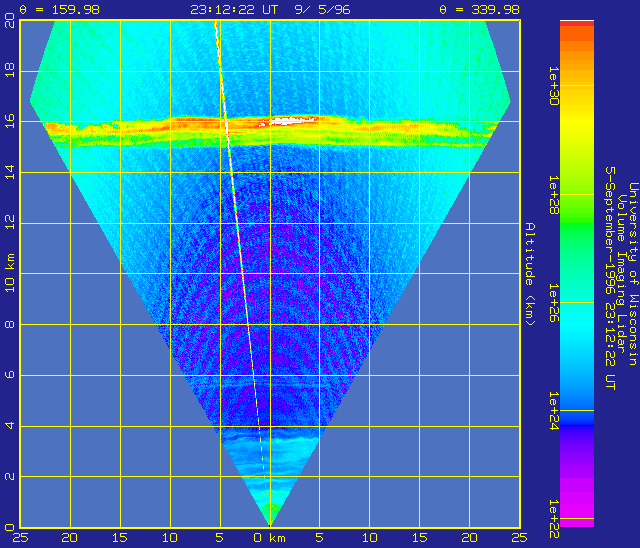This screenshot has height=548, width=640.
Task: Click altitude axis label 4
Action: click(x=9, y=426)
